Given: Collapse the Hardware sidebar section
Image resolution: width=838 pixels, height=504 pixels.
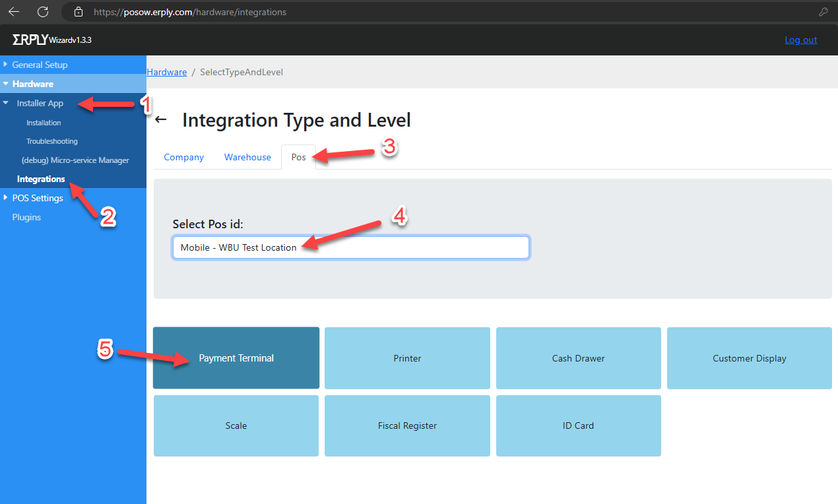Looking at the screenshot, I should [33, 84].
